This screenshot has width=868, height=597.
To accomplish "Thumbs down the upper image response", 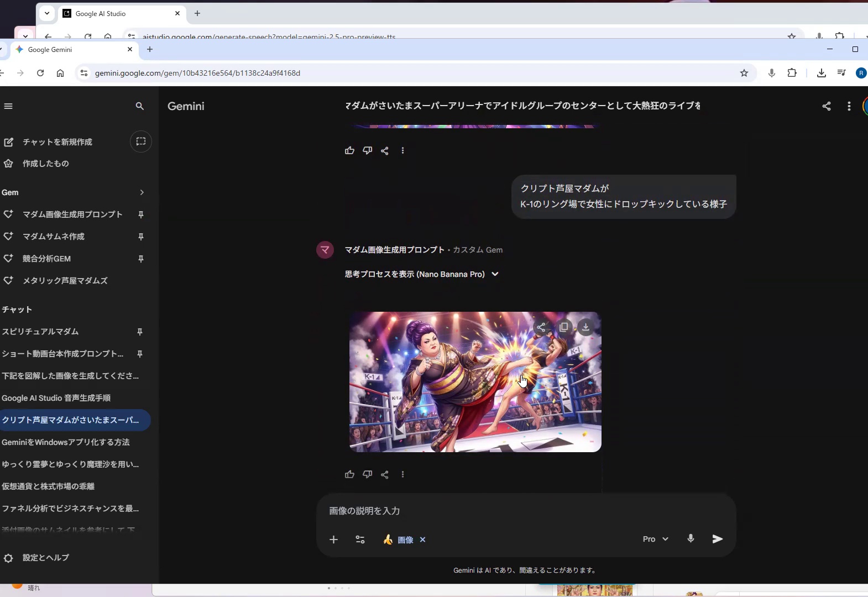I will [367, 150].
